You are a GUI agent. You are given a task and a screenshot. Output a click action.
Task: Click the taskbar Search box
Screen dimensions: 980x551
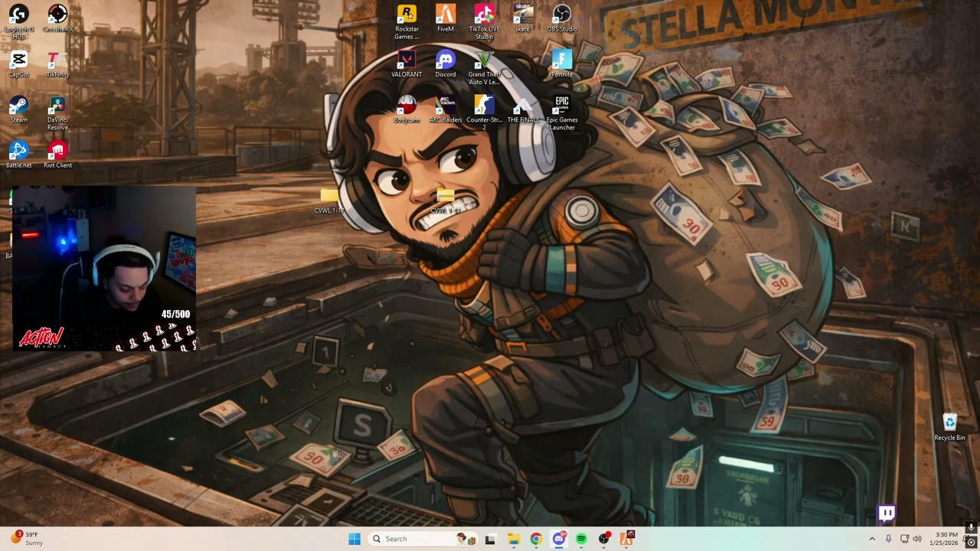pyautogui.click(x=424, y=539)
